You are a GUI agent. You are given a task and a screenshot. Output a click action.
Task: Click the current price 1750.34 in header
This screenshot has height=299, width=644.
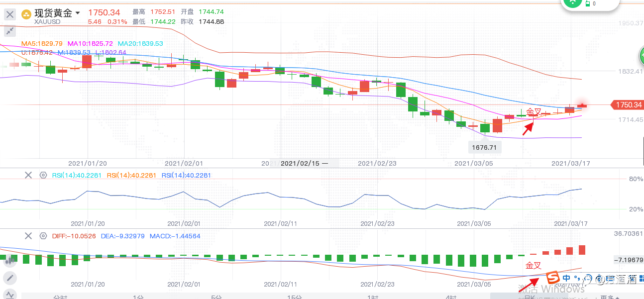pyautogui.click(x=104, y=12)
